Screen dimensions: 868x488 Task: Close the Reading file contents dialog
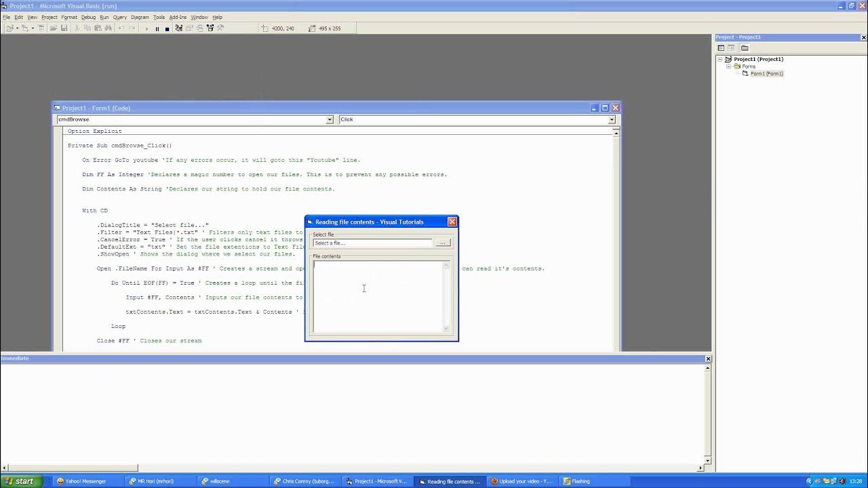(x=452, y=222)
